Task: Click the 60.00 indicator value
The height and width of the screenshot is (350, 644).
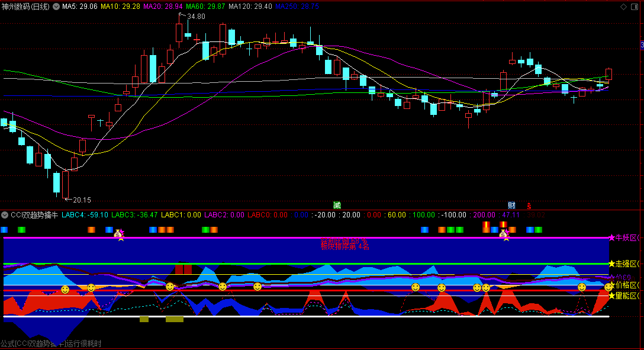Action: click(x=397, y=215)
